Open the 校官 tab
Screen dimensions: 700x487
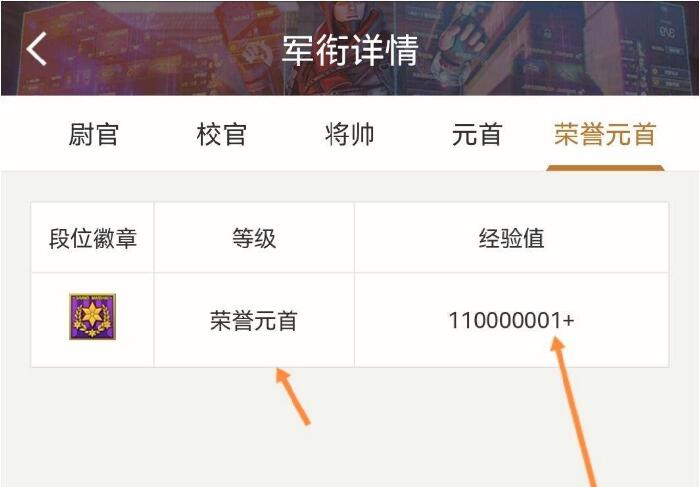point(221,134)
